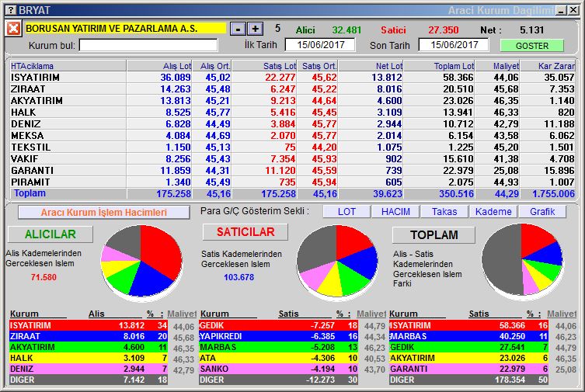
Task: Click the pink GARANTI bar in total list
Action: pyautogui.click(x=468, y=369)
